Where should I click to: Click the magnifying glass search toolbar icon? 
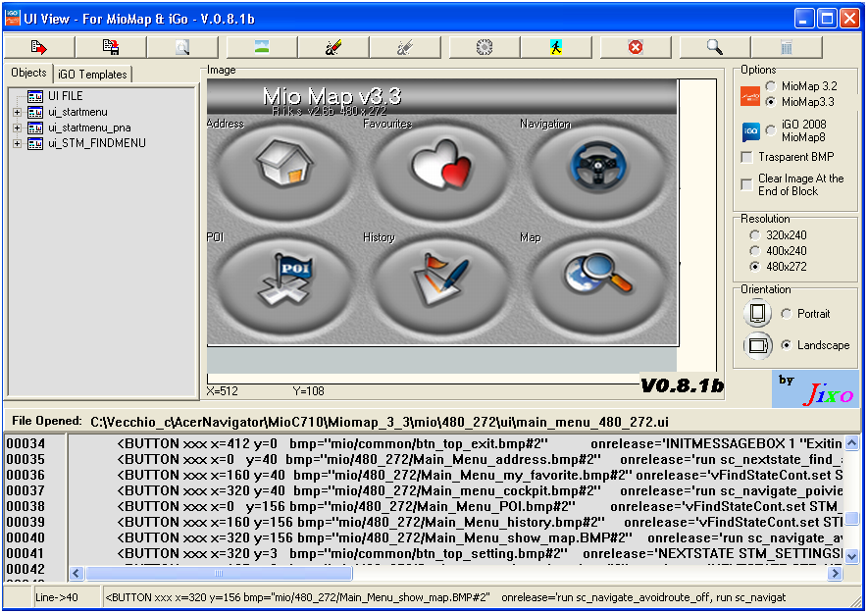click(715, 47)
